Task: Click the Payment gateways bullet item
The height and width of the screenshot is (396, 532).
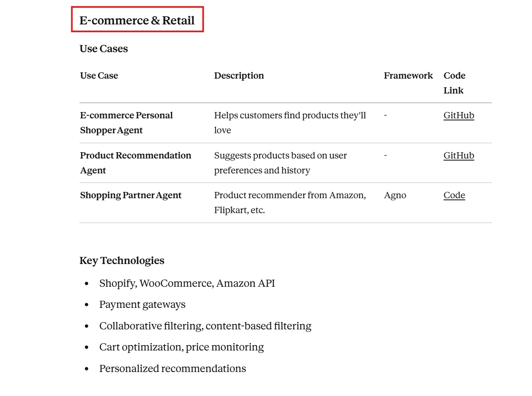Action: click(x=142, y=305)
